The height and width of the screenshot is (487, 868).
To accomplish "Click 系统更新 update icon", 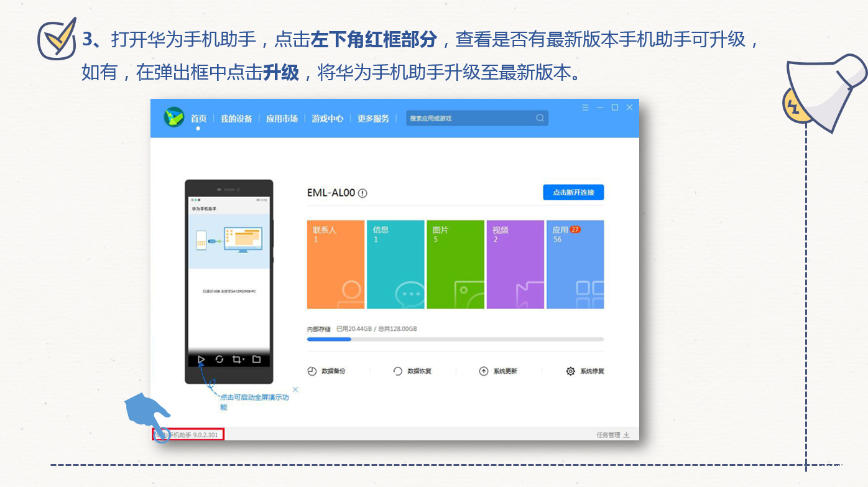I will 483,371.
